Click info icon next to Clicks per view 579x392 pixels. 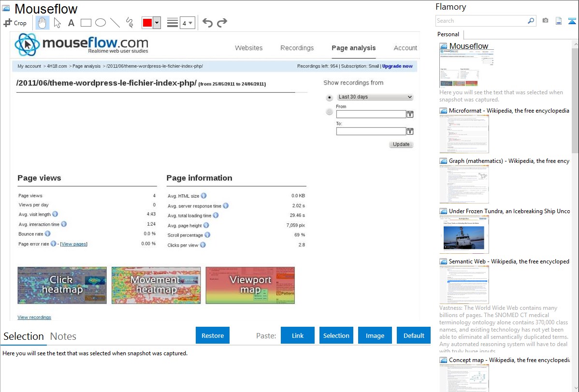coord(203,245)
